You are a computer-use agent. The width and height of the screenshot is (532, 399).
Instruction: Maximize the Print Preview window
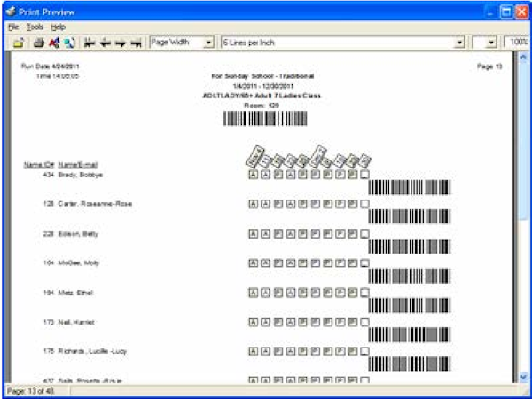point(506,12)
